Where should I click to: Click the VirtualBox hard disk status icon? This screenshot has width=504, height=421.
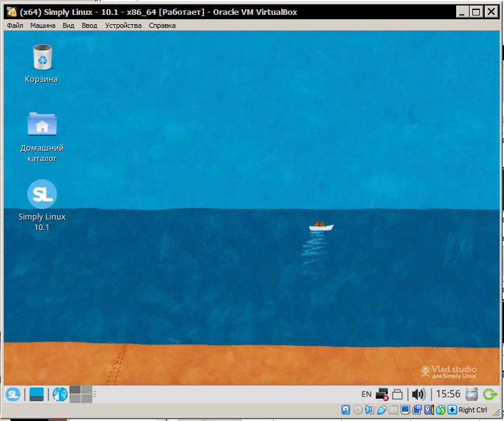point(345,410)
